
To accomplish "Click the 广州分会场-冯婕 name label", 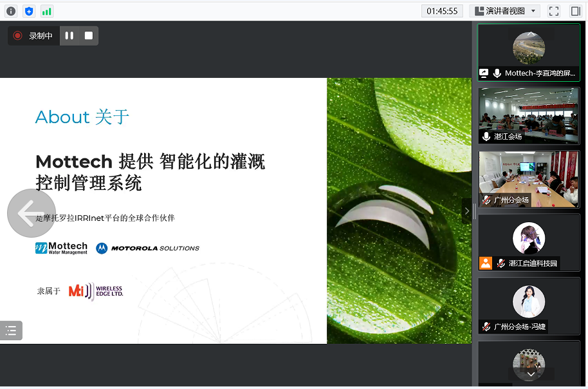I will (x=520, y=327).
